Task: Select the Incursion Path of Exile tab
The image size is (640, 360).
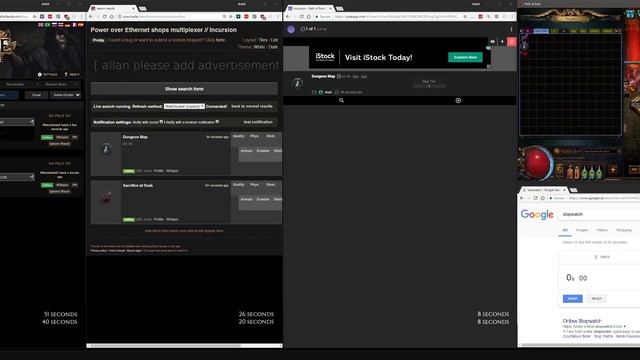Action: pyautogui.click(x=309, y=8)
